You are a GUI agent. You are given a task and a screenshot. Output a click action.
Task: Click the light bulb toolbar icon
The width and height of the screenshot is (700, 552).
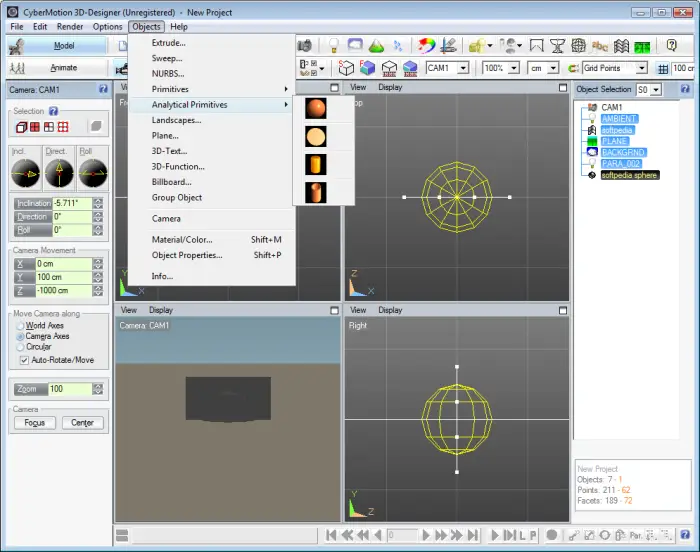[333, 46]
